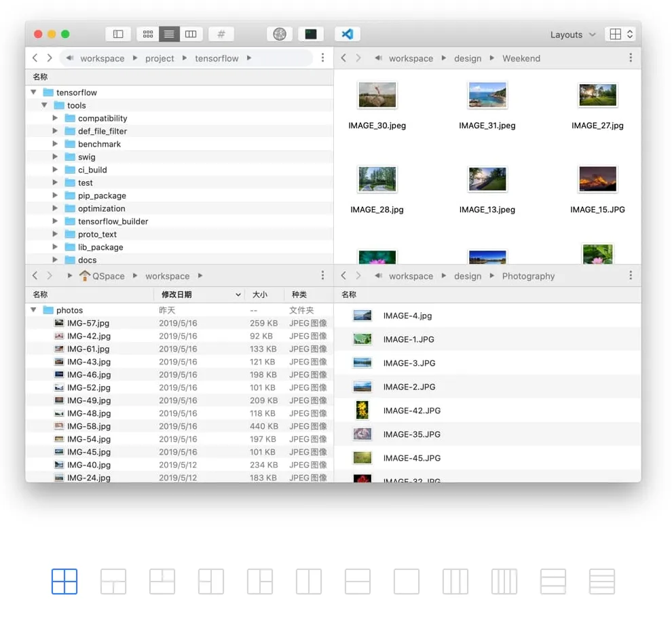Select IMAGE-1.JPG in Photography list
The width and height of the screenshot is (672, 627).
[488, 339]
